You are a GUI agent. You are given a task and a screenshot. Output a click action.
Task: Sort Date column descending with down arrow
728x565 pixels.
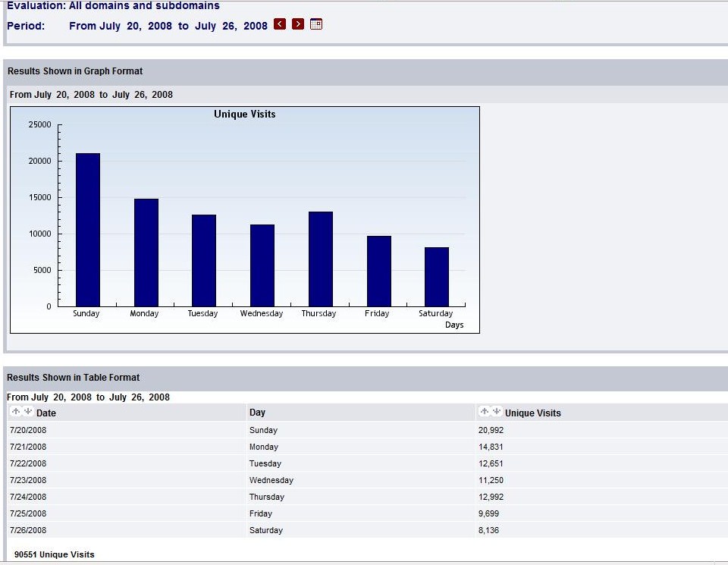(28, 411)
